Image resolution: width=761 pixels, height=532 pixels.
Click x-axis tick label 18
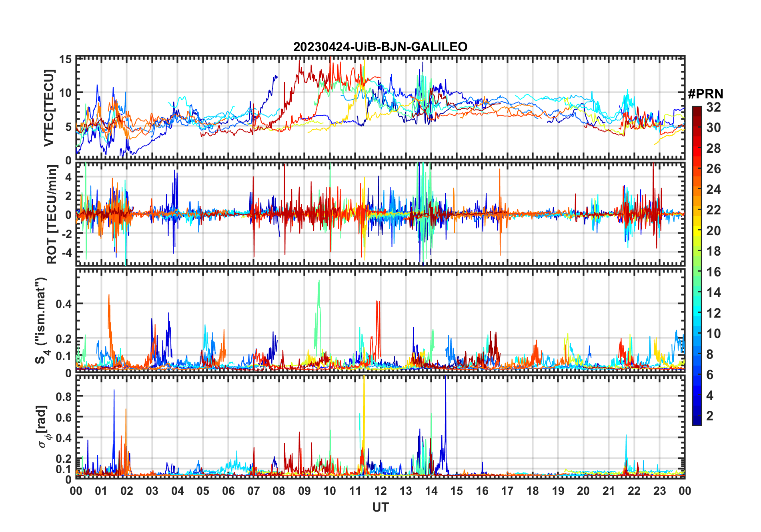[x=533, y=491]
